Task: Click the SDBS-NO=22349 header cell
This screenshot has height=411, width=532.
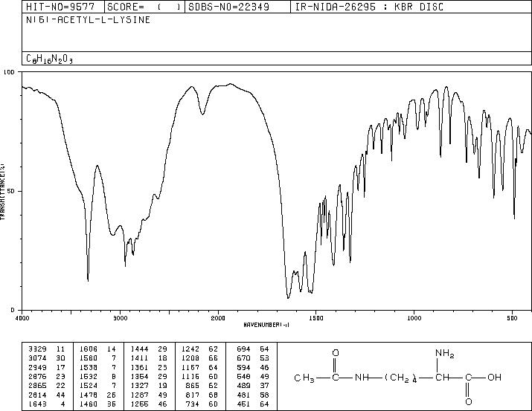Action: (237, 7)
